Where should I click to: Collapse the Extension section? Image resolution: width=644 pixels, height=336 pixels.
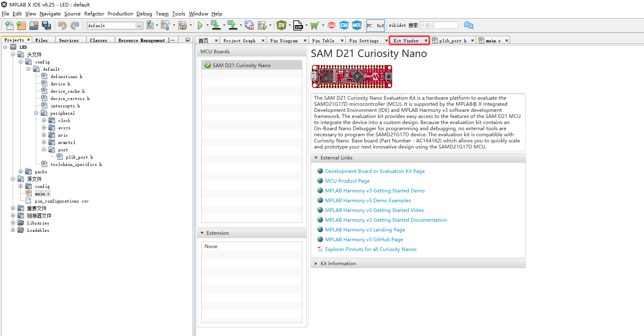(x=202, y=233)
